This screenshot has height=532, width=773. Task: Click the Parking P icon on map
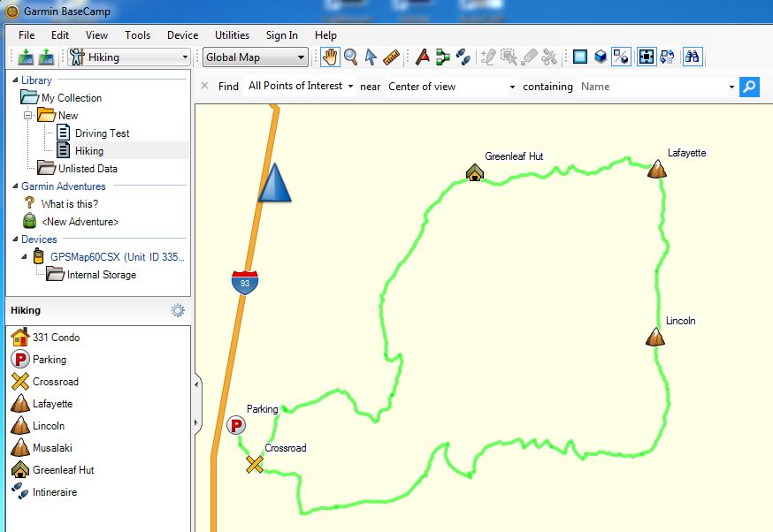pos(236,425)
